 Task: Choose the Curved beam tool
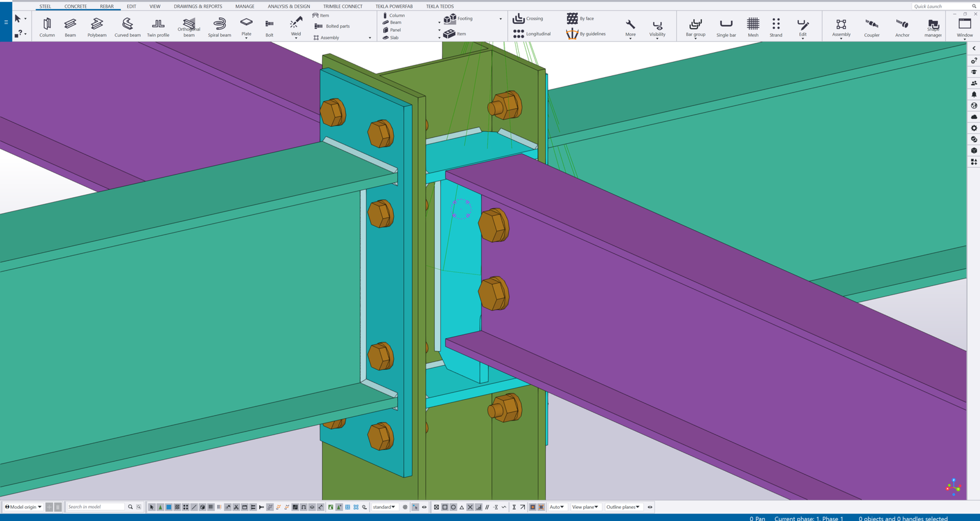(x=127, y=27)
